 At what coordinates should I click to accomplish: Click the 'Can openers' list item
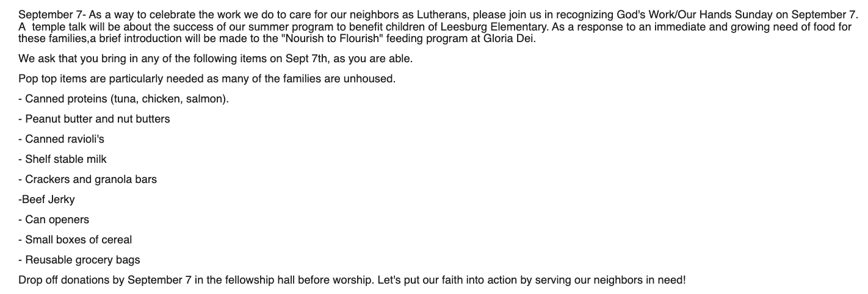[54, 220]
